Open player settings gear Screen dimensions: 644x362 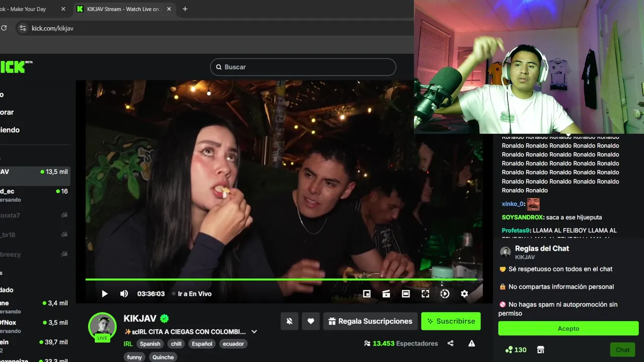(464, 294)
